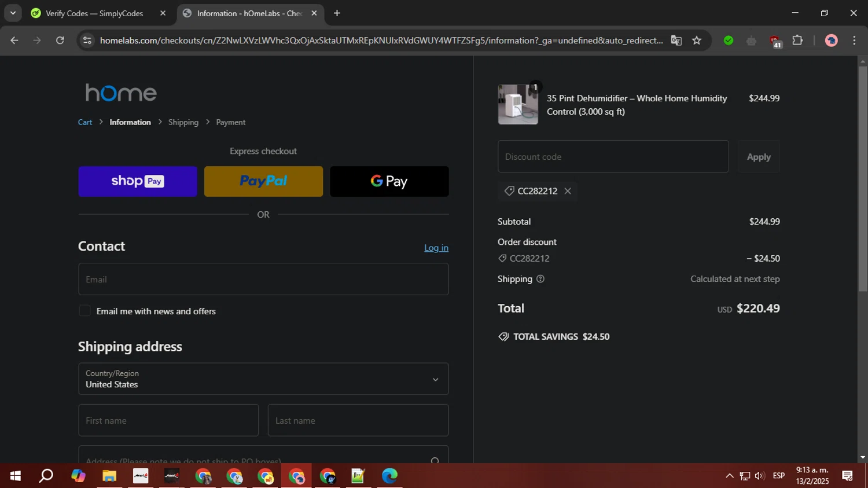
Task: Bookmark this page with the star
Action: pos(697,41)
